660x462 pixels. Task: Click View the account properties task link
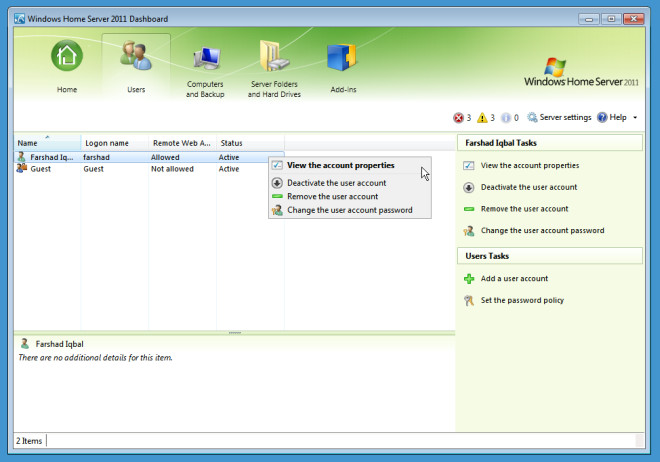(x=530, y=165)
